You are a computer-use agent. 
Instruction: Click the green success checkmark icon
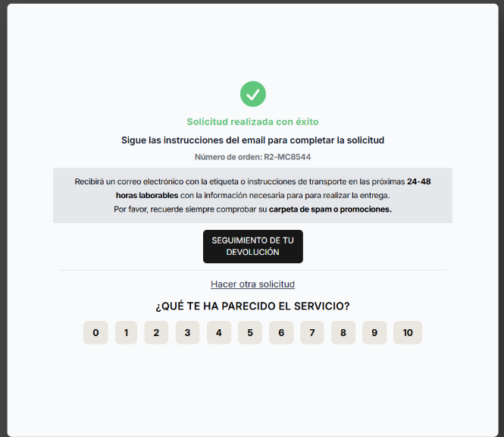[x=252, y=94]
